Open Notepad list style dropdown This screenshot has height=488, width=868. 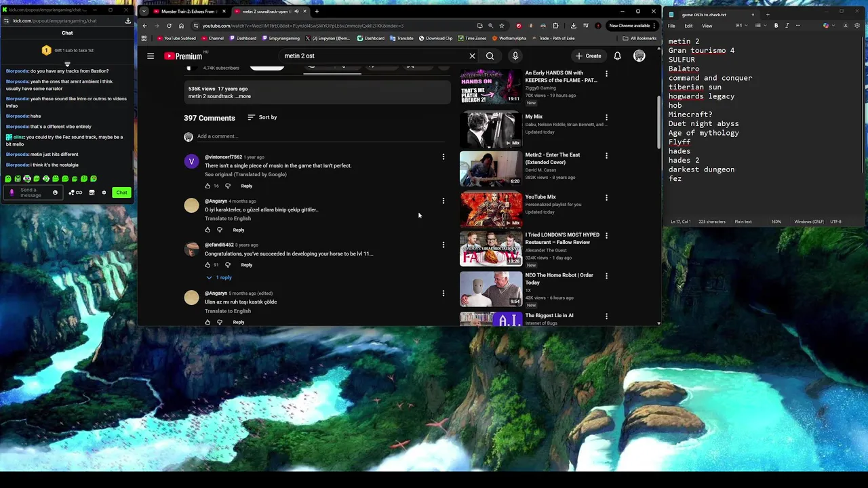point(759,26)
